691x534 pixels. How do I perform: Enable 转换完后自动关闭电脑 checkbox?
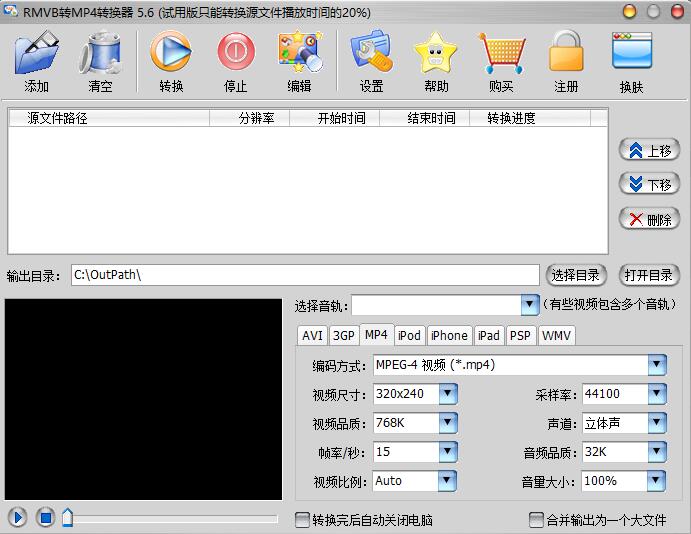303,520
